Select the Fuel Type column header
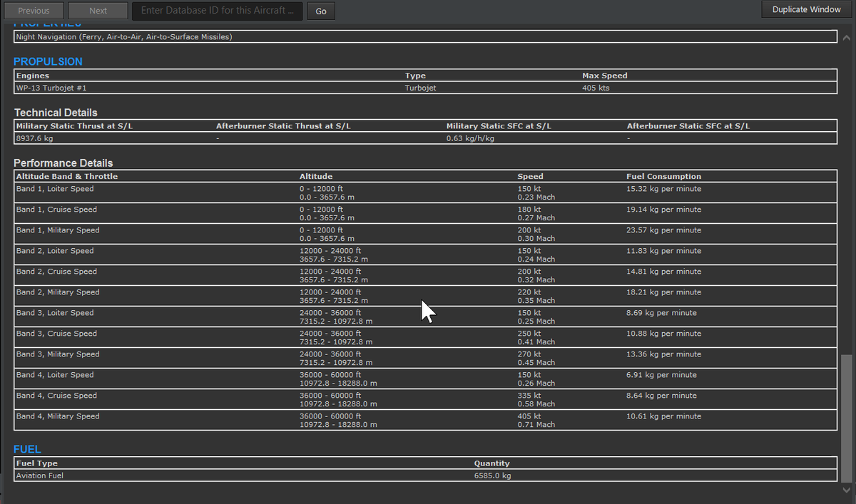The width and height of the screenshot is (856, 504). pyautogui.click(x=36, y=463)
